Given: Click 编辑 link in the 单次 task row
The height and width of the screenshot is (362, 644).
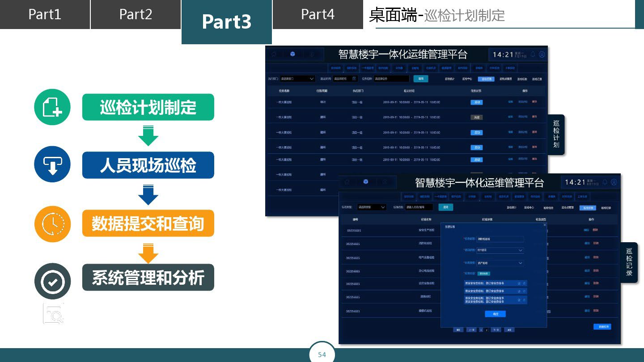Looking at the screenshot, I should point(510,102).
